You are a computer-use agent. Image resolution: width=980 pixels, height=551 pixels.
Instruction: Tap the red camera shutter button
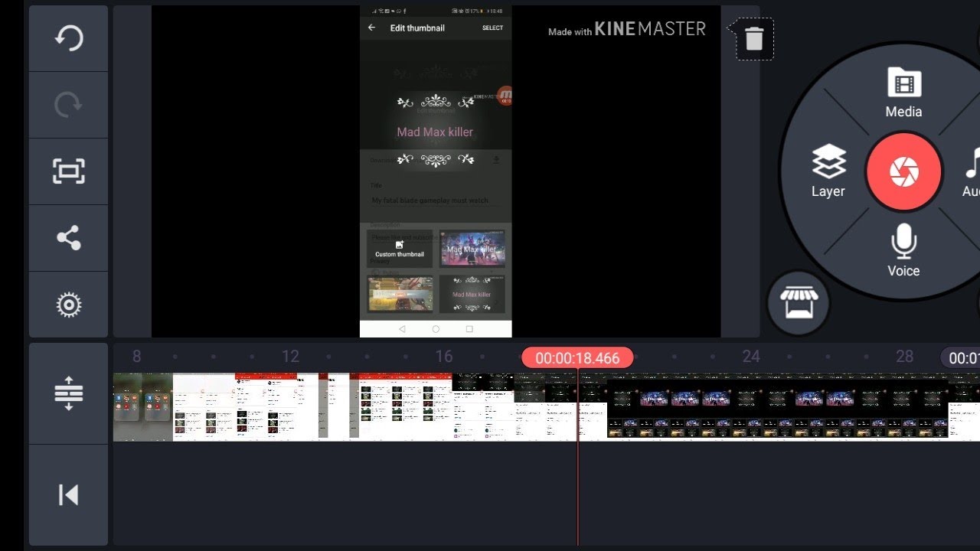click(x=903, y=171)
